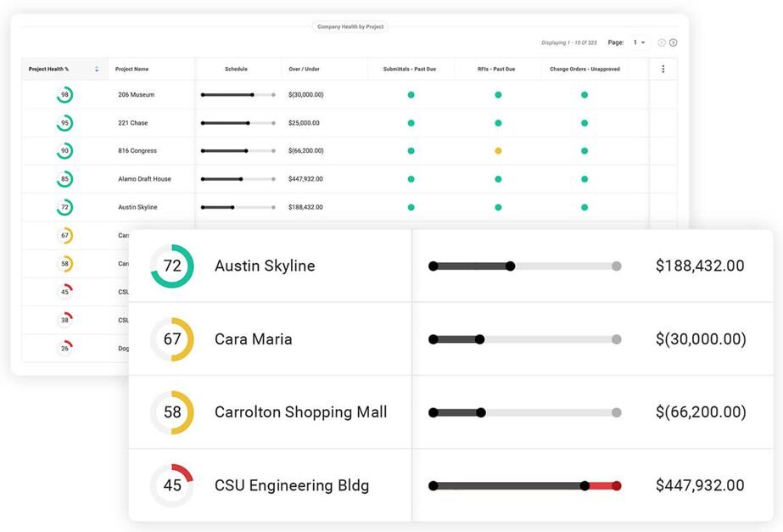Select the red 45 gauge for CSU Engineering Bldg
Viewport: 783px width, 532px height.
[x=171, y=484]
